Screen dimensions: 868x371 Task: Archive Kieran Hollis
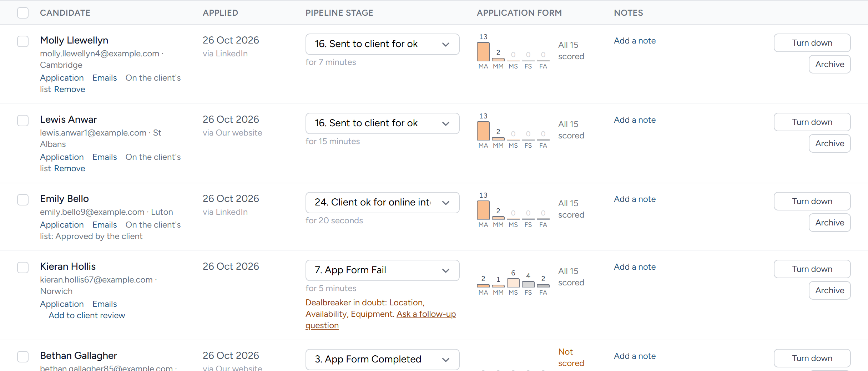click(829, 290)
